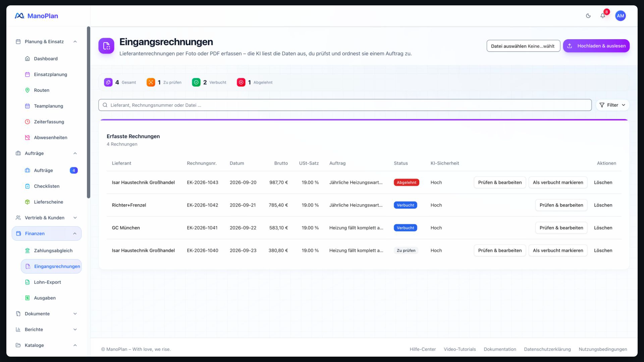Open the AM user avatar menu

[621, 16]
